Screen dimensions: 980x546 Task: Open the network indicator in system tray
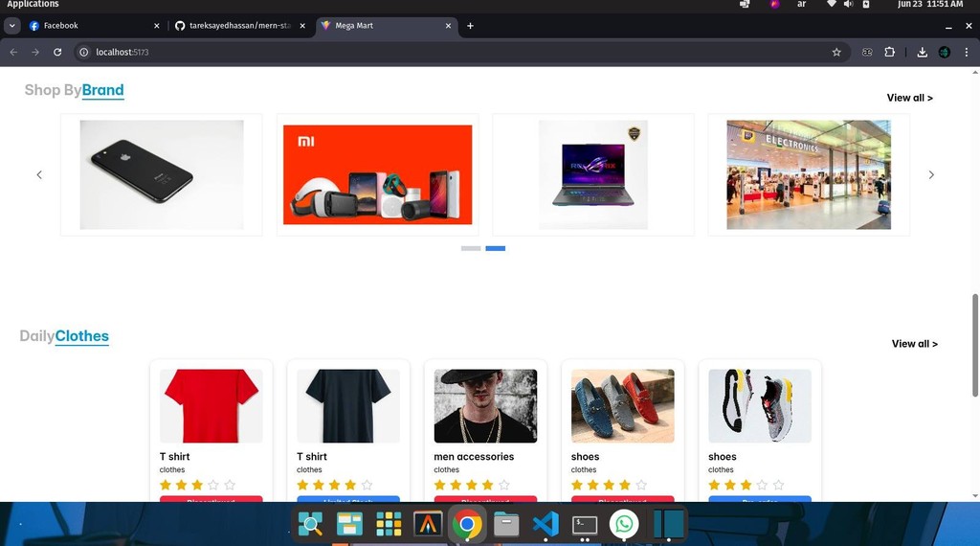point(831,5)
